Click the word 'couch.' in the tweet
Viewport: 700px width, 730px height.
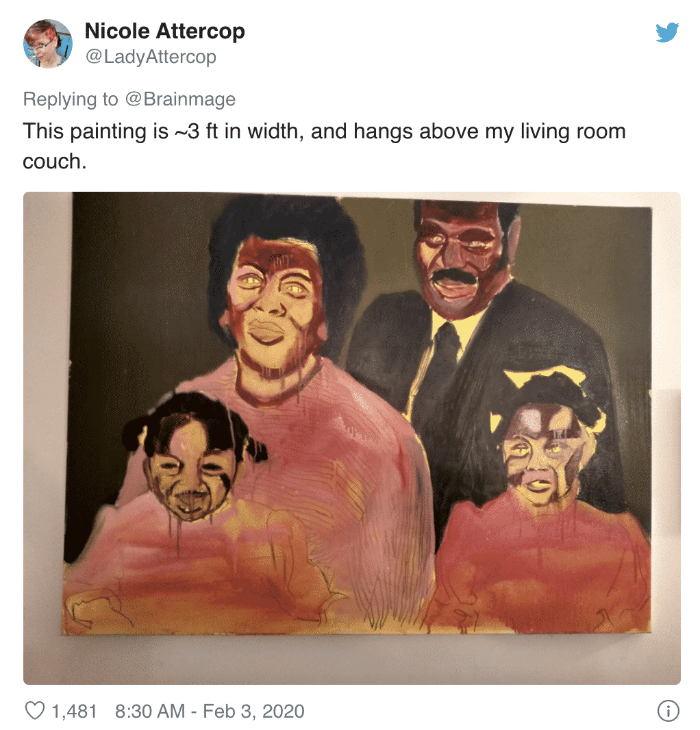pyautogui.click(x=55, y=162)
